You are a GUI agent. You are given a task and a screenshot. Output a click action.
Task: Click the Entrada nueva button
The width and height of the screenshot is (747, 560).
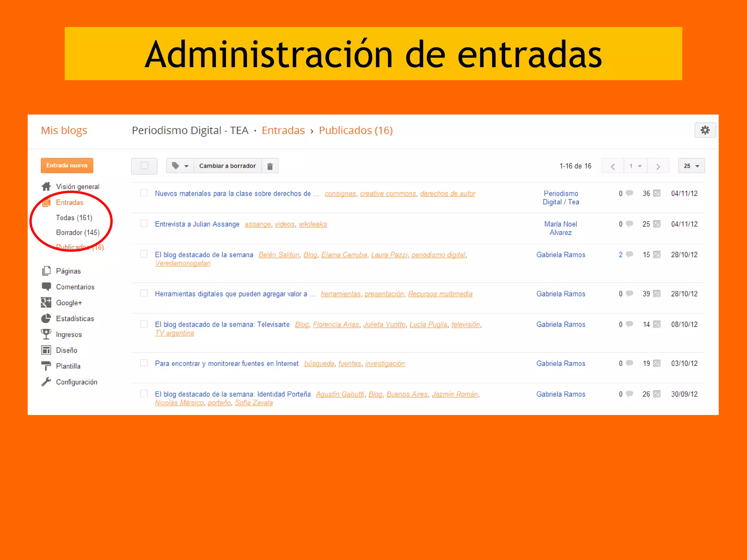click(x=67, y=166)
